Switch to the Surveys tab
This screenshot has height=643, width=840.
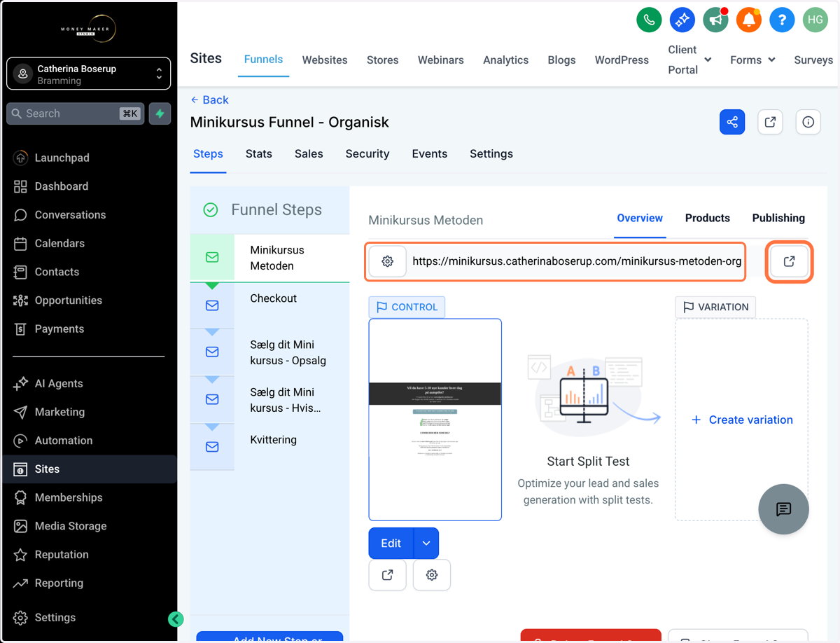point(813,60)
